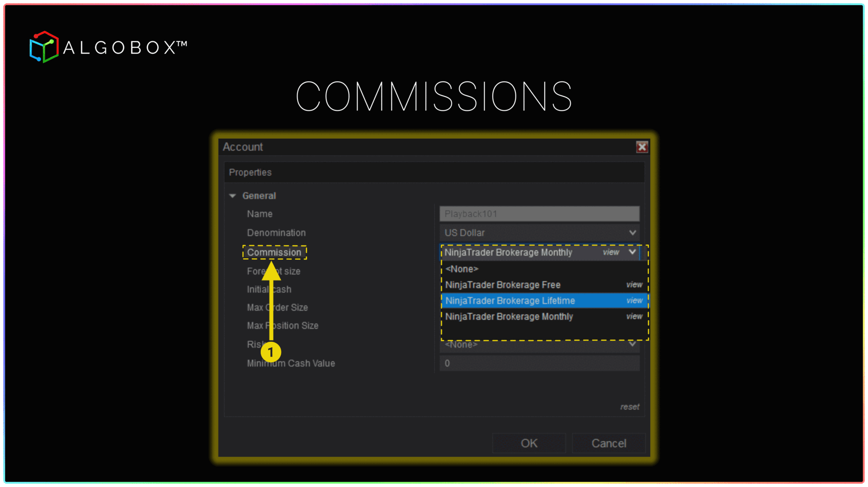Close the Account dialog with red X

642,147
